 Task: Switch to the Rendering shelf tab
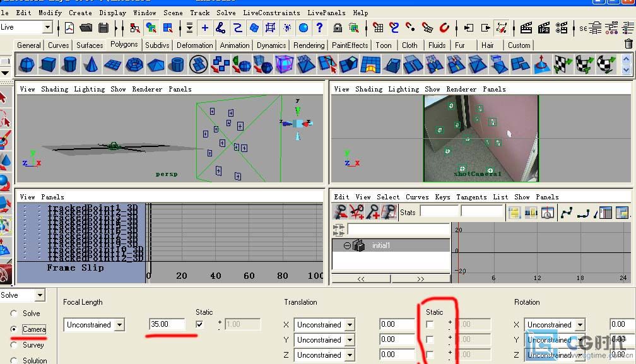pyautogui.click(x=309, y=45)
